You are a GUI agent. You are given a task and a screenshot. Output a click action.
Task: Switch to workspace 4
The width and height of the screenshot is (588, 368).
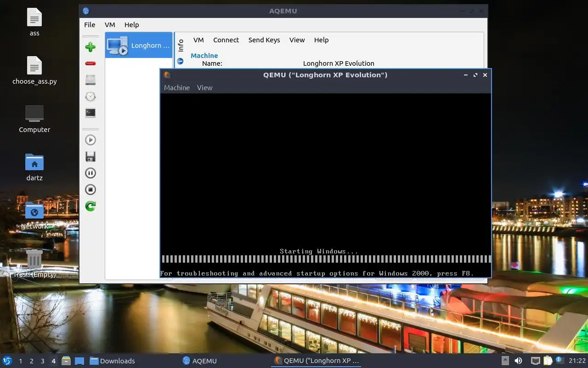[53, 361]
